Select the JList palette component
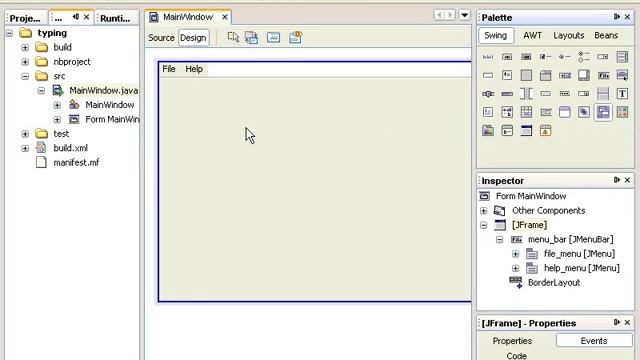The image size is (640, 360). (x=622, y=57)
